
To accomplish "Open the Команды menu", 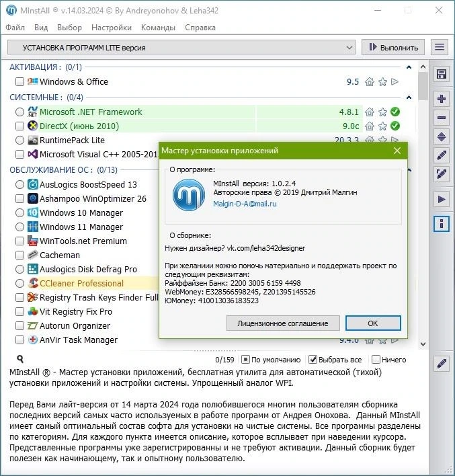I will pos(158,28).
